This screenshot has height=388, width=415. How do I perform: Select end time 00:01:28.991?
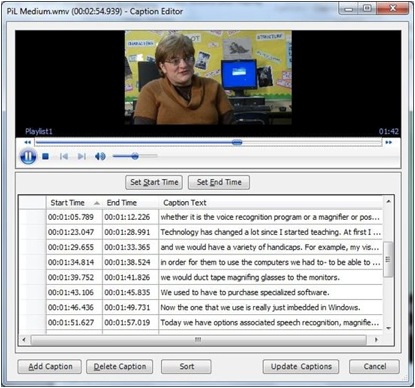(x=131, y=232)
